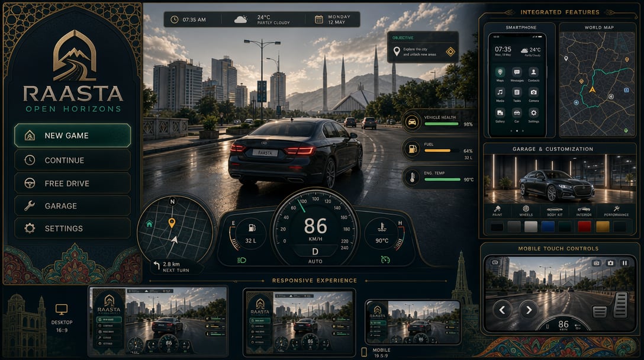Viewport: 644px width, 360px height.
Task: Tap the photo camera icon in mobile controls
Action: click(610, 263)
